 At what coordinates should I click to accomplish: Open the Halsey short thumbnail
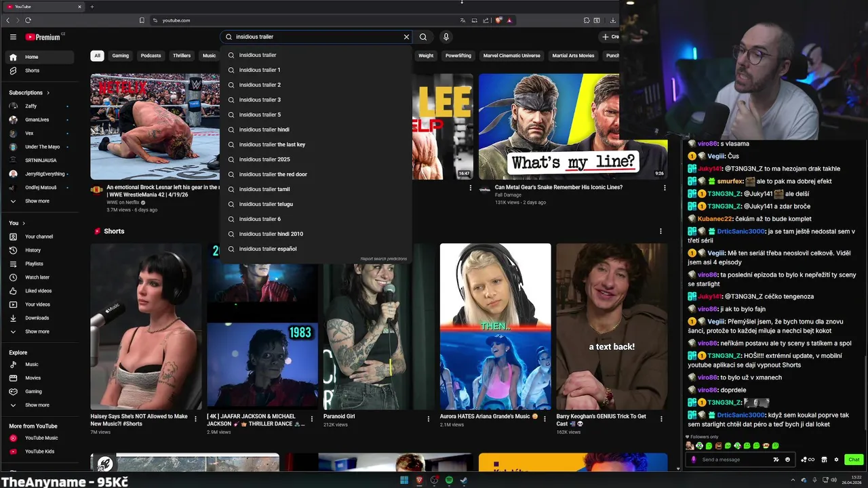click(146, 327)
